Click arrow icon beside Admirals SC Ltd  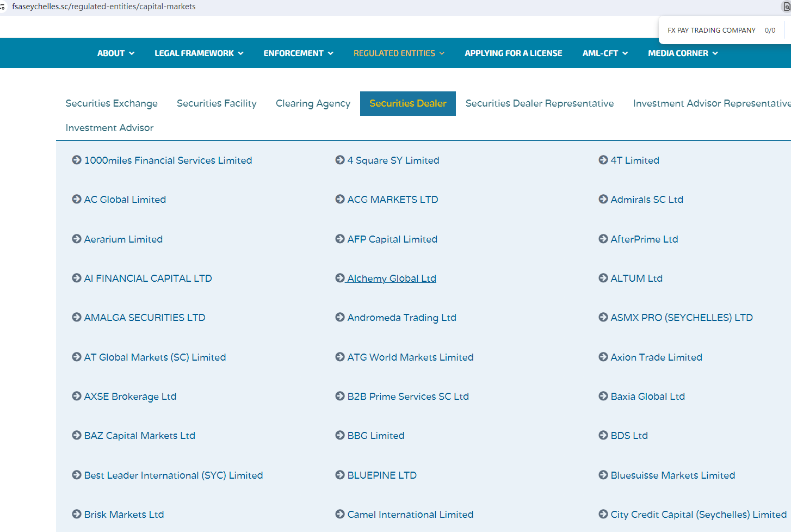(x=603, y=199)
